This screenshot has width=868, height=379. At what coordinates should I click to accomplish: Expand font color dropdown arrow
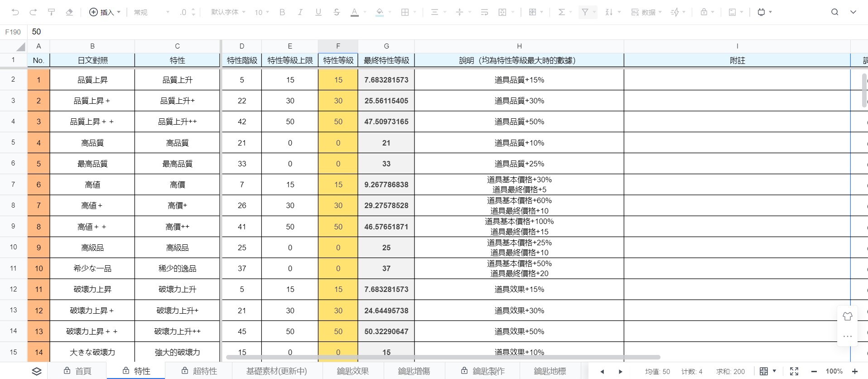coord(365,12)
